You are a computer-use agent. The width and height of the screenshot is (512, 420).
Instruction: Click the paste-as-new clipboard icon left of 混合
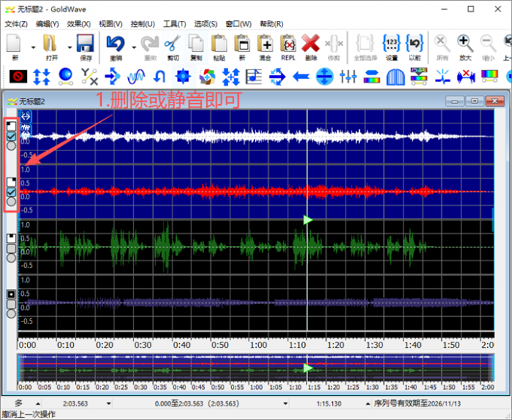[242, 47]
